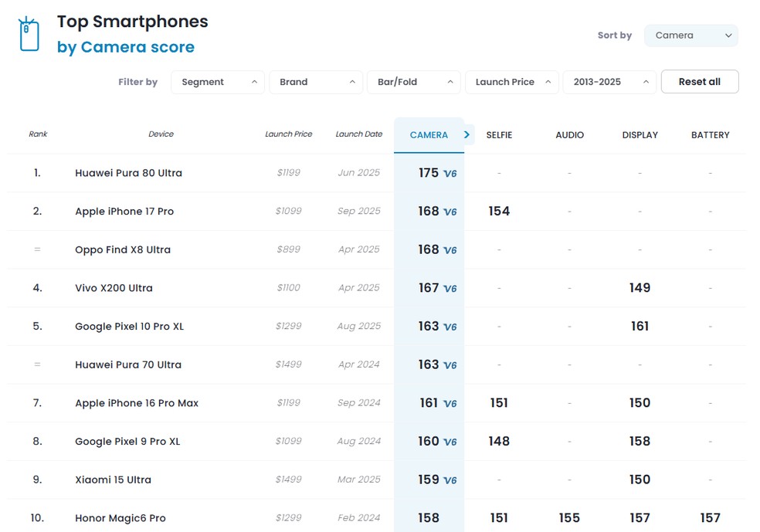Click the V6 badge for Pura 80 Ultra
The height and width of the screenshot is (532, 760).
coord(450,174)
